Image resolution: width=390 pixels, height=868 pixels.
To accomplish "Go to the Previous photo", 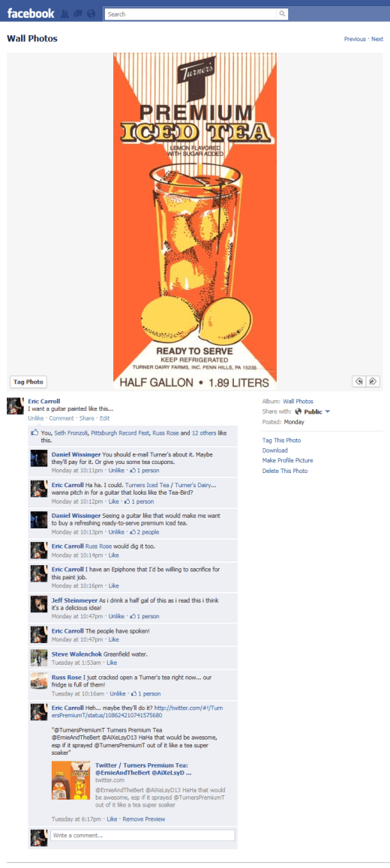I will click(355, 39).
